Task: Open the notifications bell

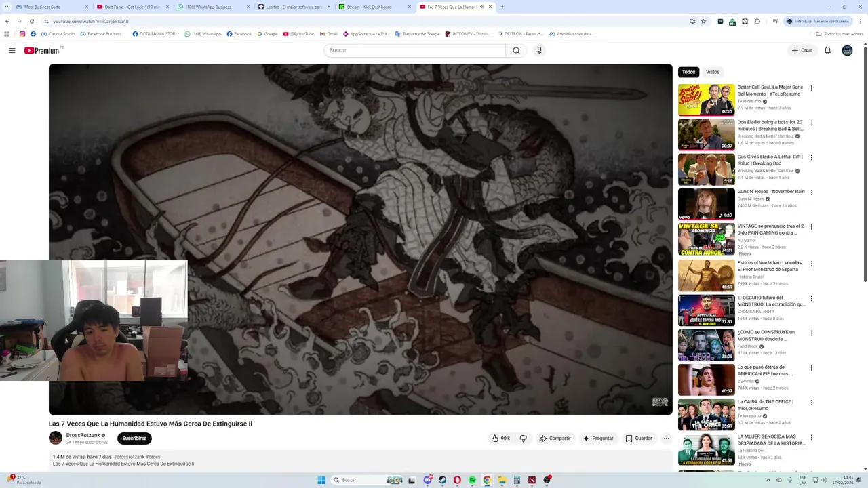Action: (x=827, y=50)
